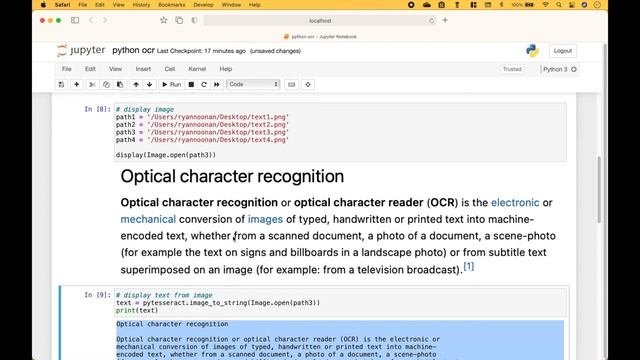Click the In [8] prompt label
Screen dimensions: 640x360
click(x=97, y=109)
